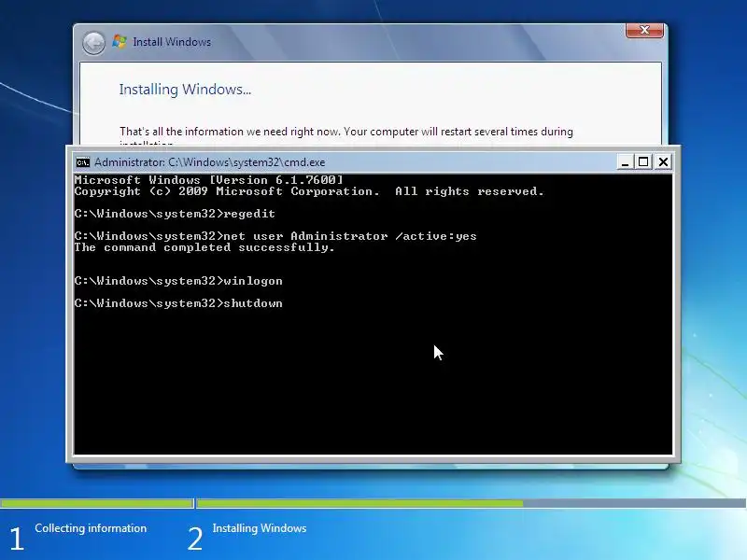Maximize the cmd.exe window
This screenshot has width=747, height=560.
point(643,161)
